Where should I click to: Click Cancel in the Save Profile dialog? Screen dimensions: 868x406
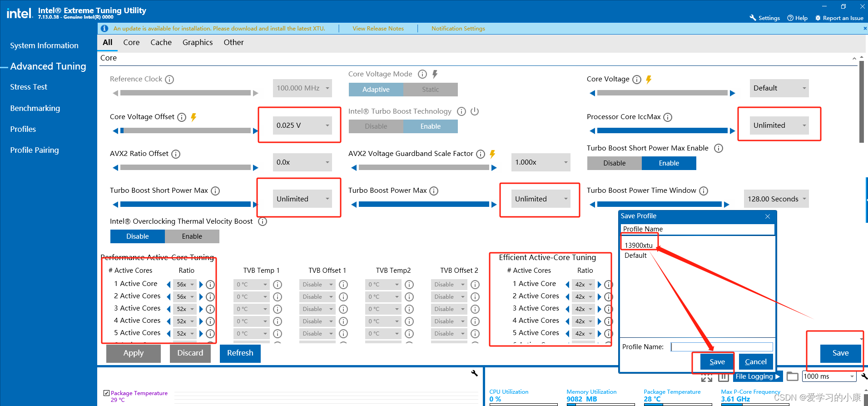[x=756, y=362]
